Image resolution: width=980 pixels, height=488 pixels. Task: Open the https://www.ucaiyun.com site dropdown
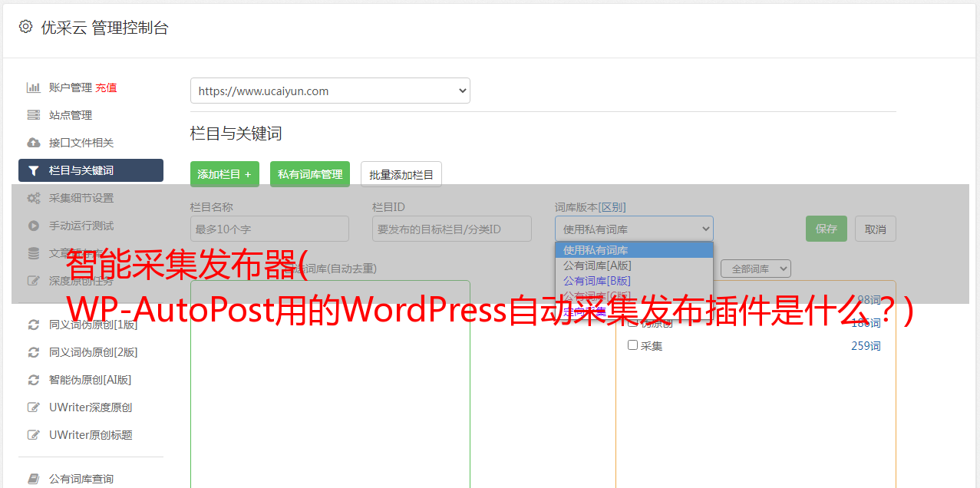click(330, 91)
